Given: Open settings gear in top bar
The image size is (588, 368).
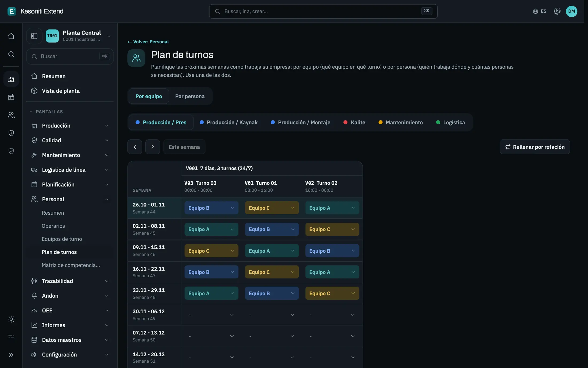Looking at the screenshot, I should pyautogui.click(x=557, y=11).
